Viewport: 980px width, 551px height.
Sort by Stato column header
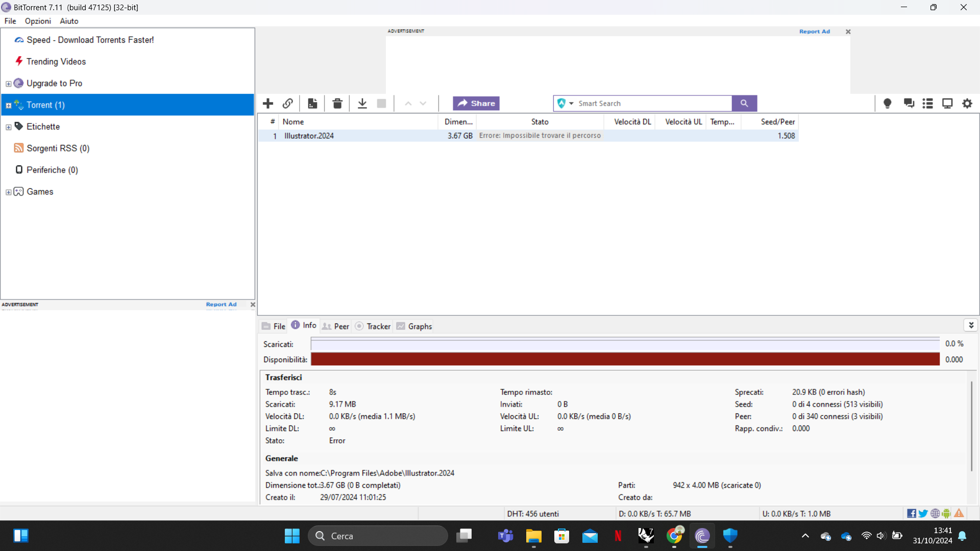[540, 122]
